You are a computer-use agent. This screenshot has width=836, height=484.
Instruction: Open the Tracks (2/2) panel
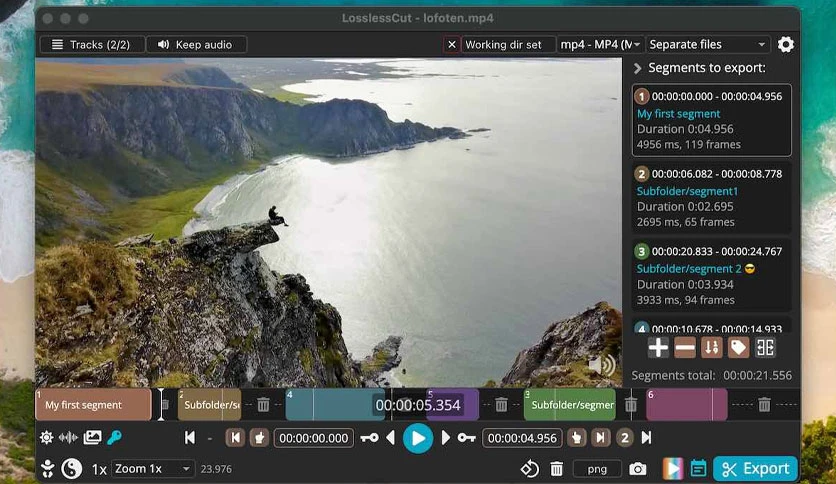(92, 45)
